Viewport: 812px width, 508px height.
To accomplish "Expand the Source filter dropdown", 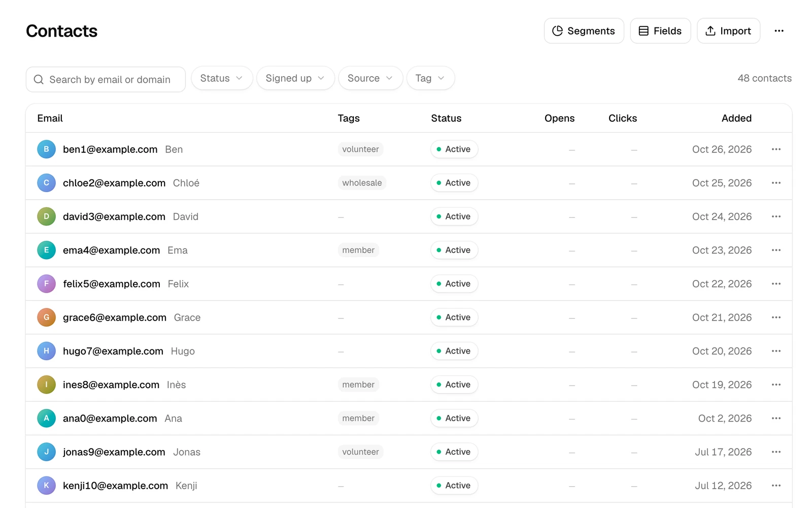I will click(370, 78).
